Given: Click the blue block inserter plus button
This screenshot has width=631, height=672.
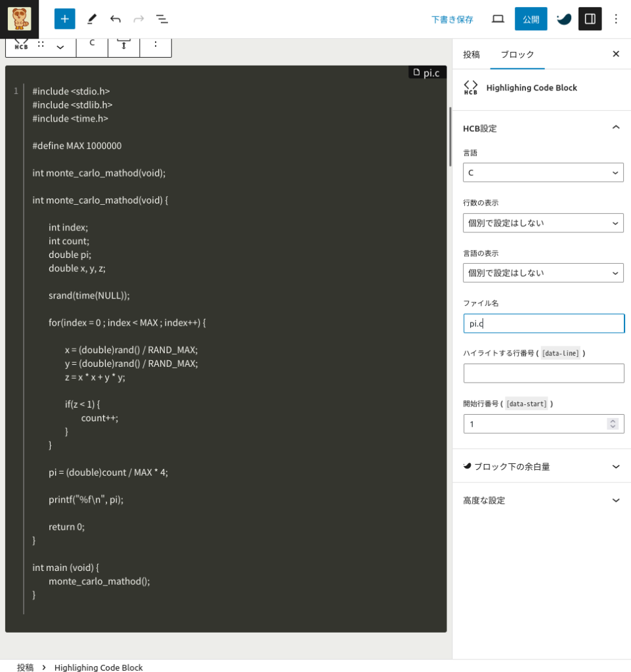Looking at the screenshot, I should pyautogui.click(x=64, y=19).
